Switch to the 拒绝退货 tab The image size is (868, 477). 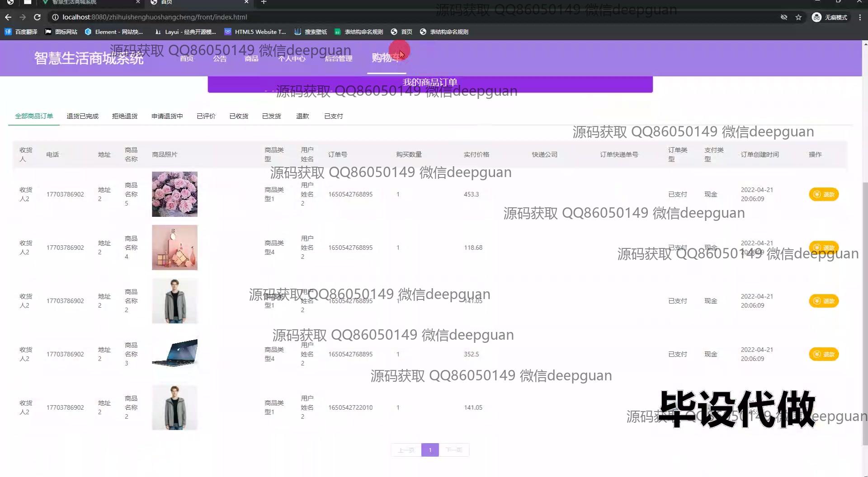(125, 116)
